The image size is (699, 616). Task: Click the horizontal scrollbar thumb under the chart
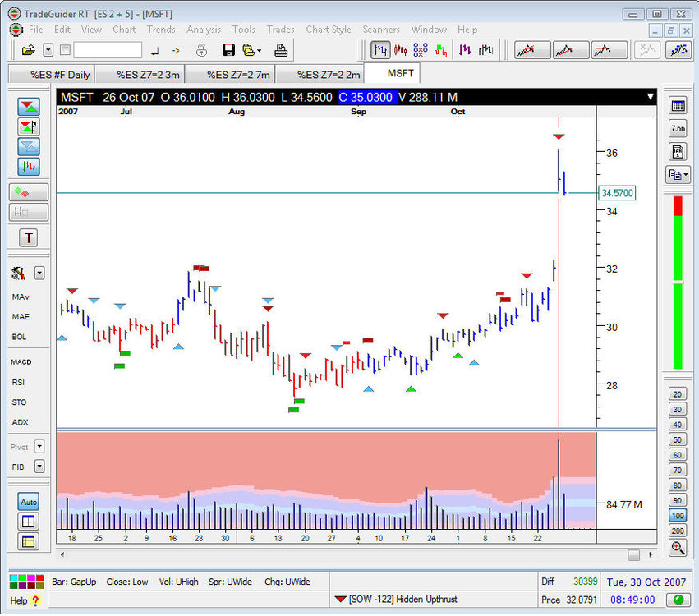pos(633,555)
